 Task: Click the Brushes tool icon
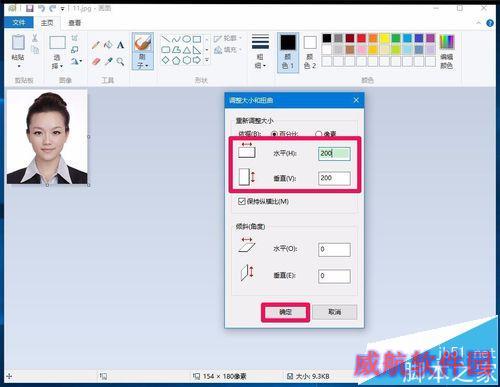click(143, 43)
